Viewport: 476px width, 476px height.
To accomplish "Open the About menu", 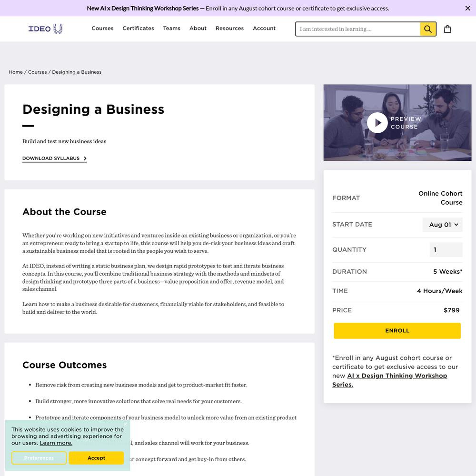I will [x=198, y=28].
